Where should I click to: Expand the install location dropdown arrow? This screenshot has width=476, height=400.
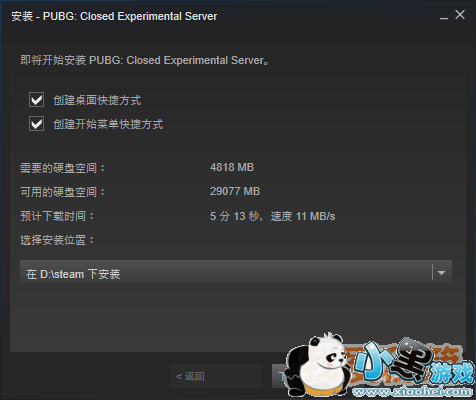click(442, 273)
